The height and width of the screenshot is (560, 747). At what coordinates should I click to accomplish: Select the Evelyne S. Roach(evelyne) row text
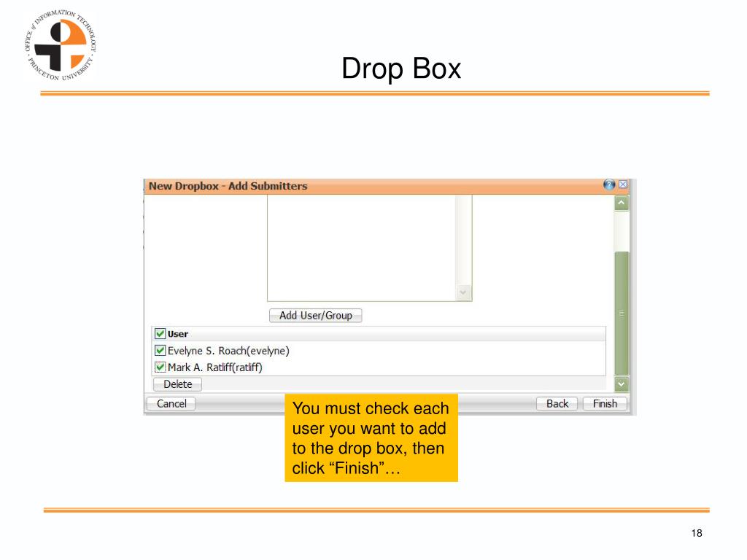tap(228, 351)
